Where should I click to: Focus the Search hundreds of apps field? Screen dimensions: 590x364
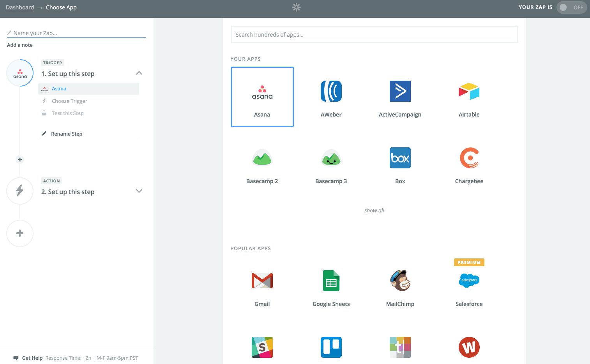coord(374,35)
